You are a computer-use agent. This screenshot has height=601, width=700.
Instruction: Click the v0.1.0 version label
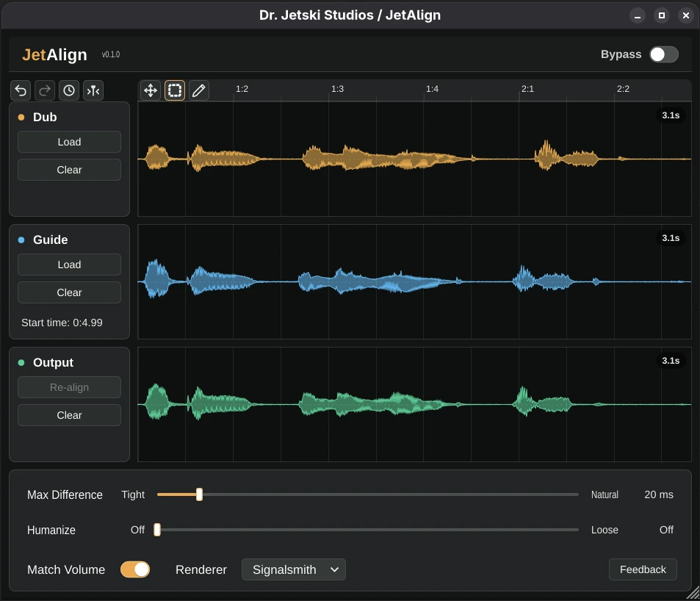(x=111, y=54)
